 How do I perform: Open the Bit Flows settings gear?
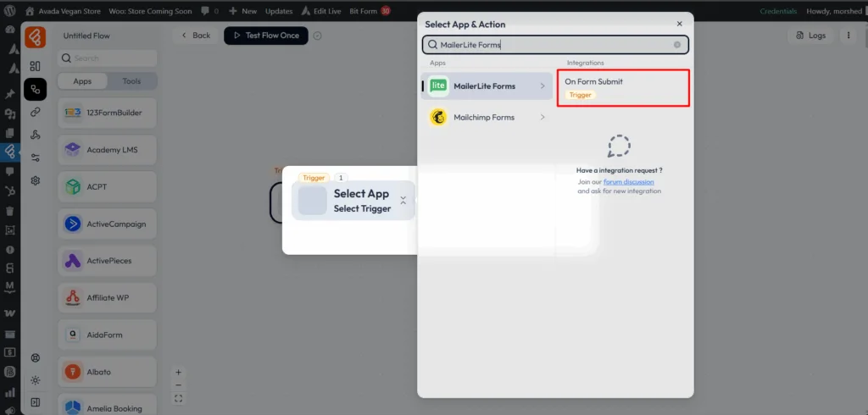tap(36, 180)
